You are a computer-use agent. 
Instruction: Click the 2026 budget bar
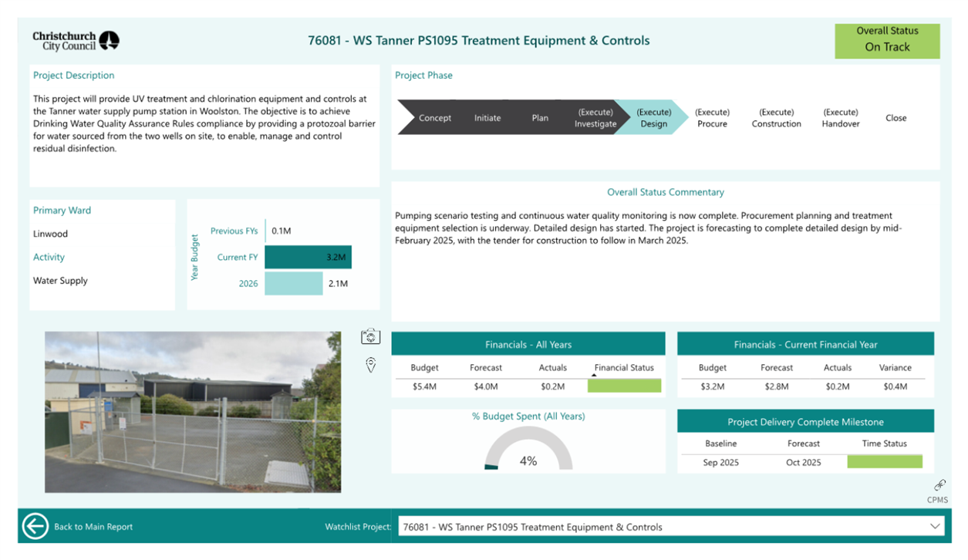[294, 283]
